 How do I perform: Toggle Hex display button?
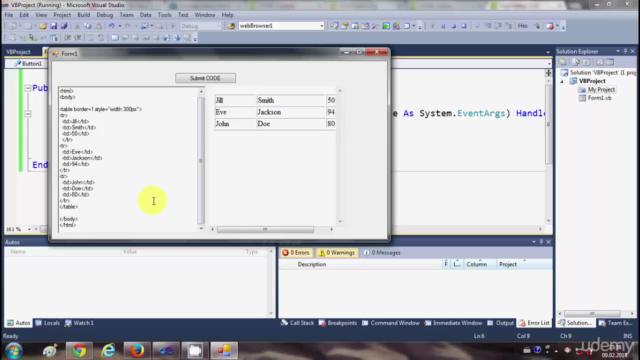pos(522,26)
